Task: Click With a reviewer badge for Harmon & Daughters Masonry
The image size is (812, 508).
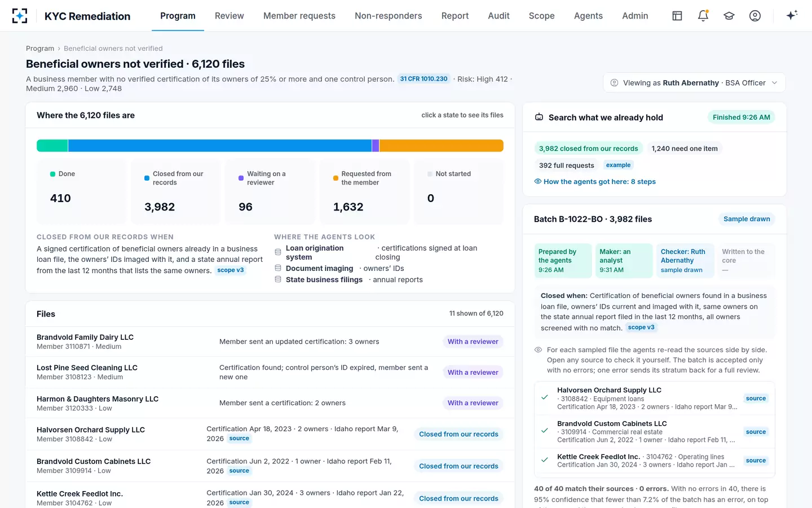Action: [473, 403]
